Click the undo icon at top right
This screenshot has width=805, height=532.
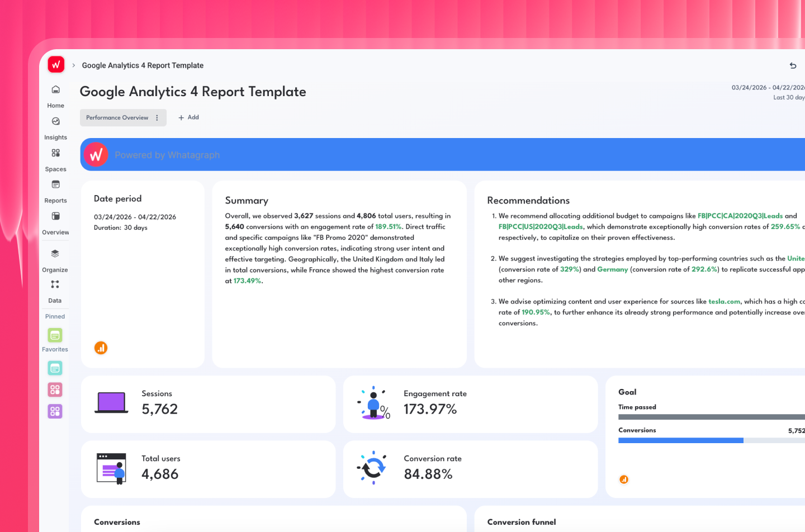pos(793,65)
